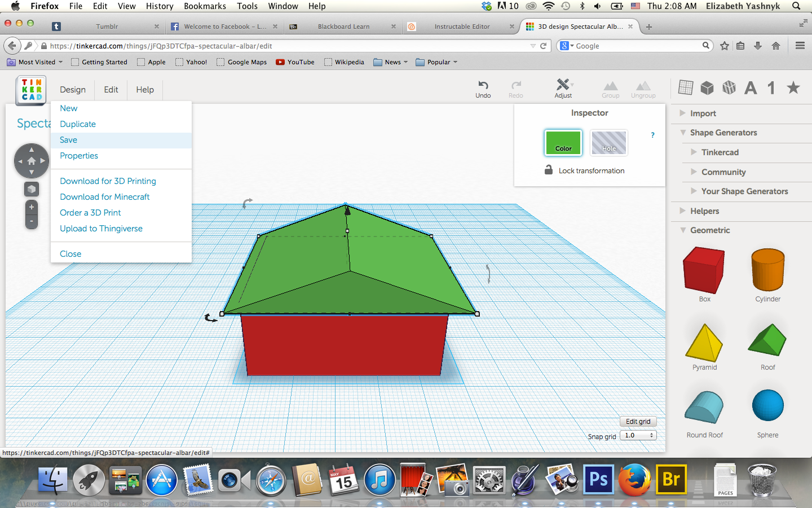Image resolution: width=812 pixels, height=508 pixels.
Task: Choose Download for 3D Printing
Action: pos(107,181)
